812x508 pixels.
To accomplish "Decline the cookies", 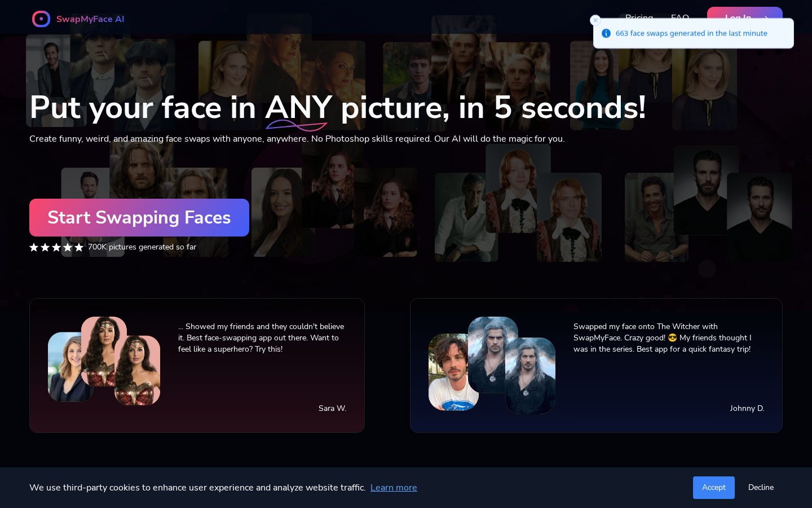I will [761, 488].
